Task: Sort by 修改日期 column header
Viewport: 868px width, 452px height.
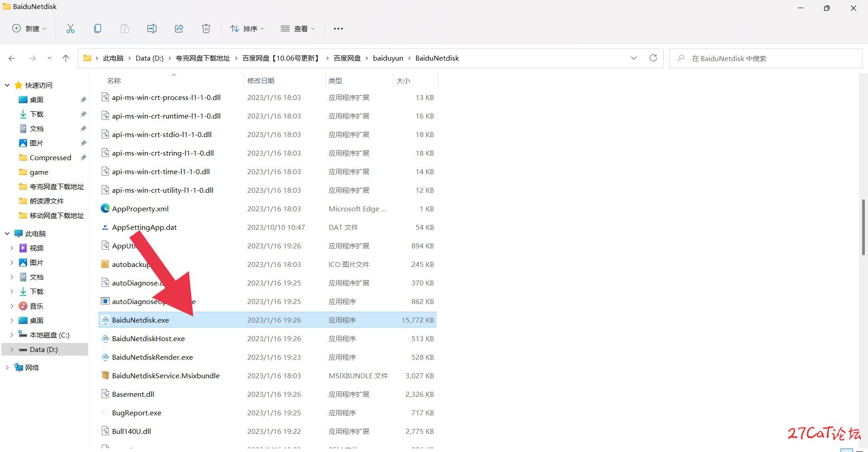Action: [261, 81]
